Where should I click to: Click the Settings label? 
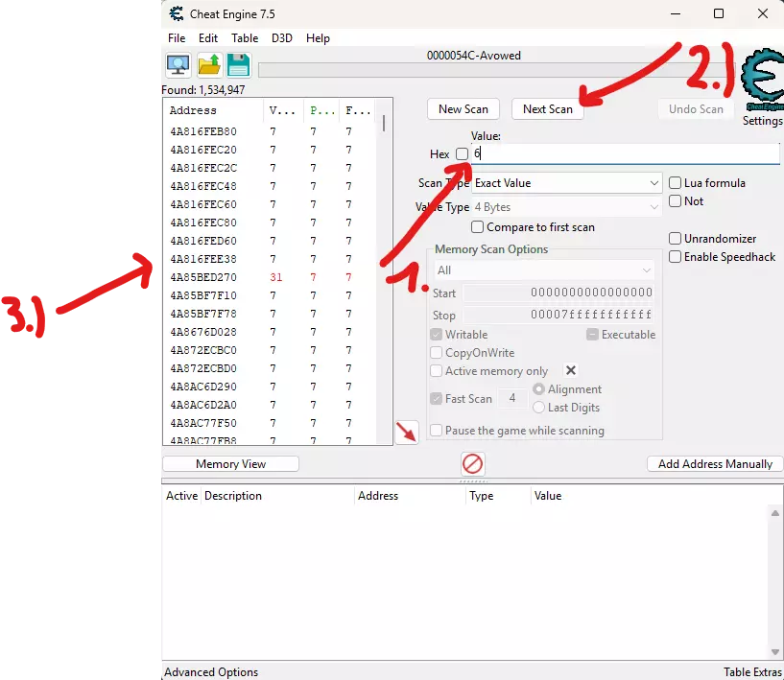pos(762,121)
